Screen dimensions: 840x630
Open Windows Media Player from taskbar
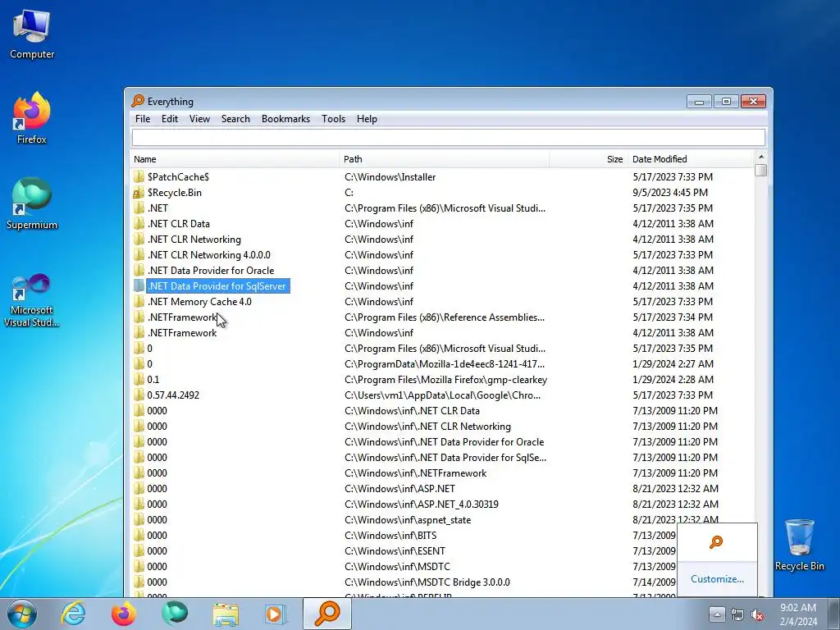(276, 614)
